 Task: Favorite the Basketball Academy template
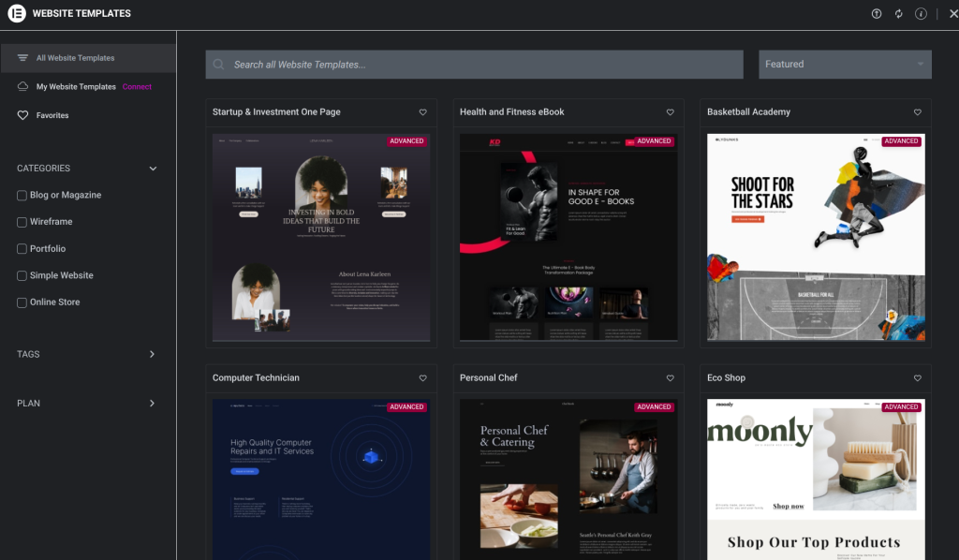click(918, 111)
